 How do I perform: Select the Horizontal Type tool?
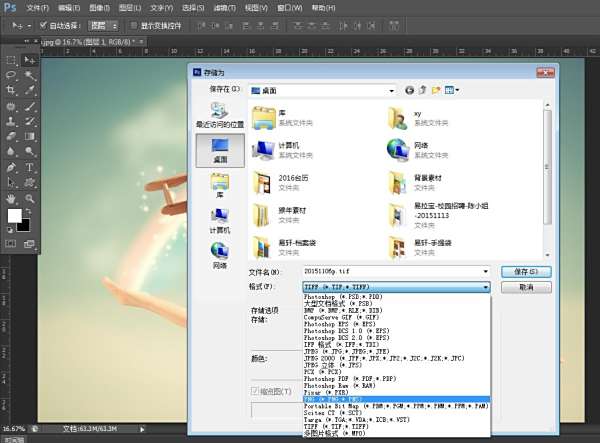click(30, 168)
